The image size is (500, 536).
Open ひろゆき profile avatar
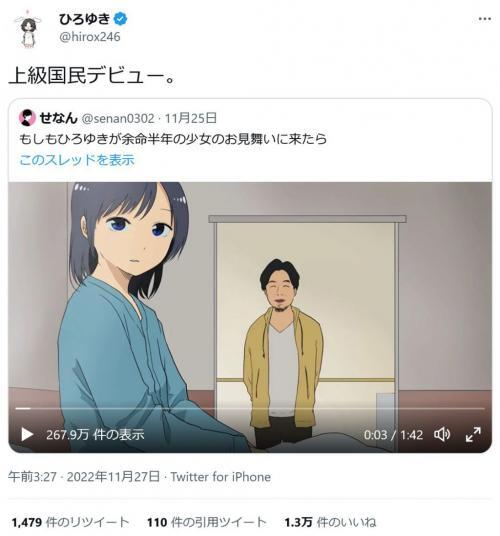coord(28,29)
